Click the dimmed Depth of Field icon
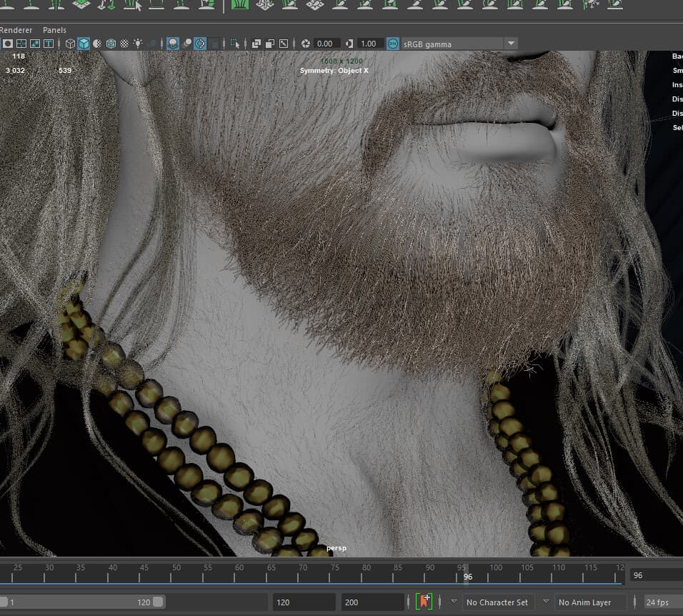This screenshot has height=616, width=683. [x=214, y=44]
